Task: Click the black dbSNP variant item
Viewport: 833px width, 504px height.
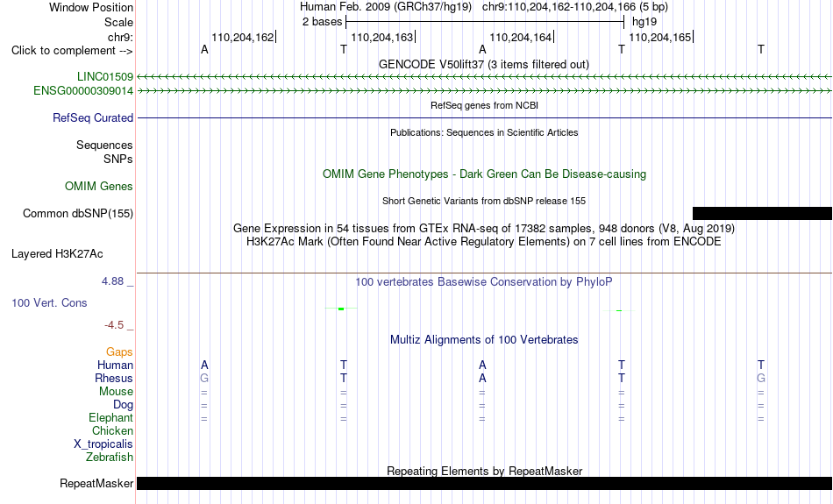Action: (762, 214)
